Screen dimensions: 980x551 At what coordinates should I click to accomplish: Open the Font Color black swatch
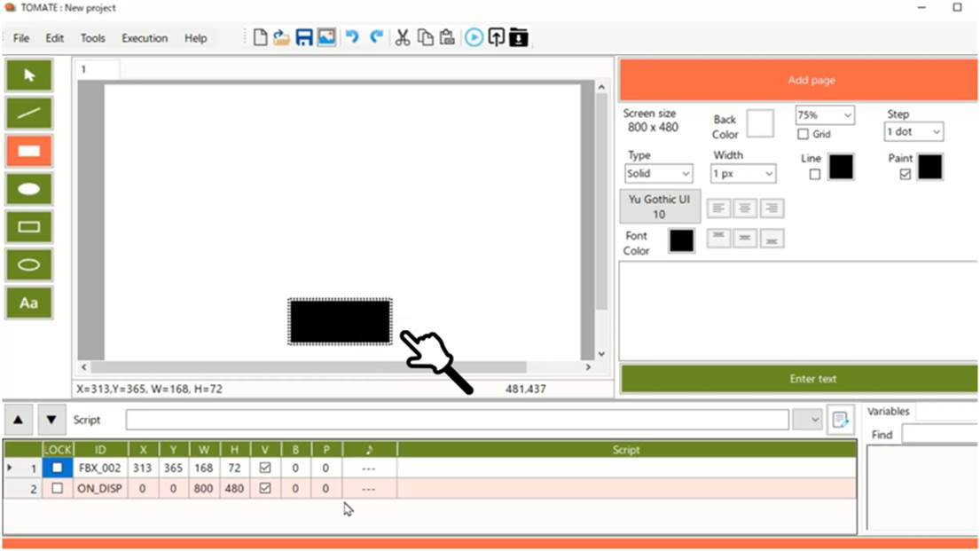point(681,240)
